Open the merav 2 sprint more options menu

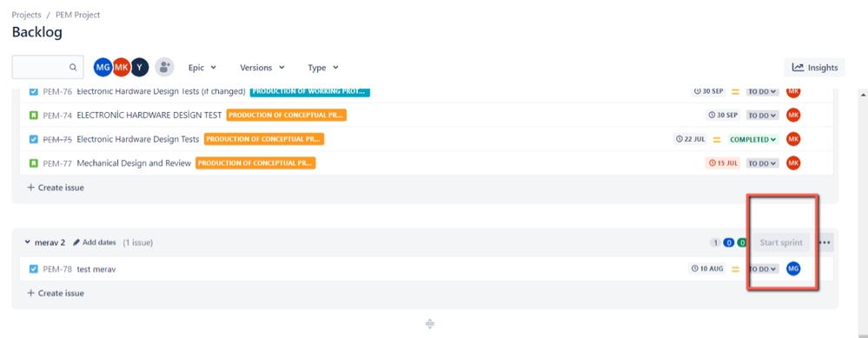(x=825, y=242)
